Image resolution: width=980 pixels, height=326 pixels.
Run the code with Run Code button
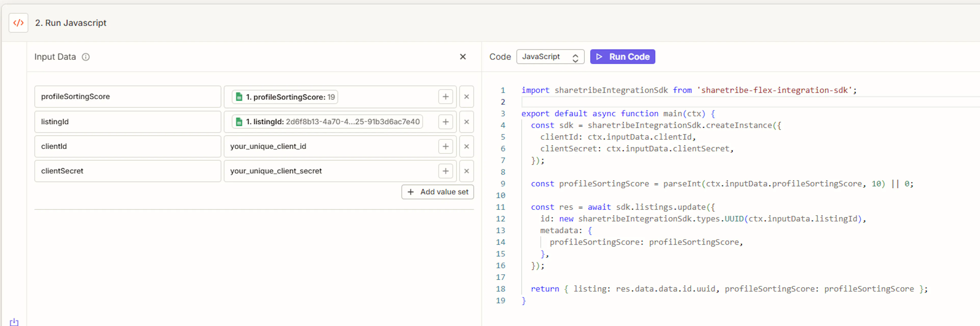pos(622,57)
